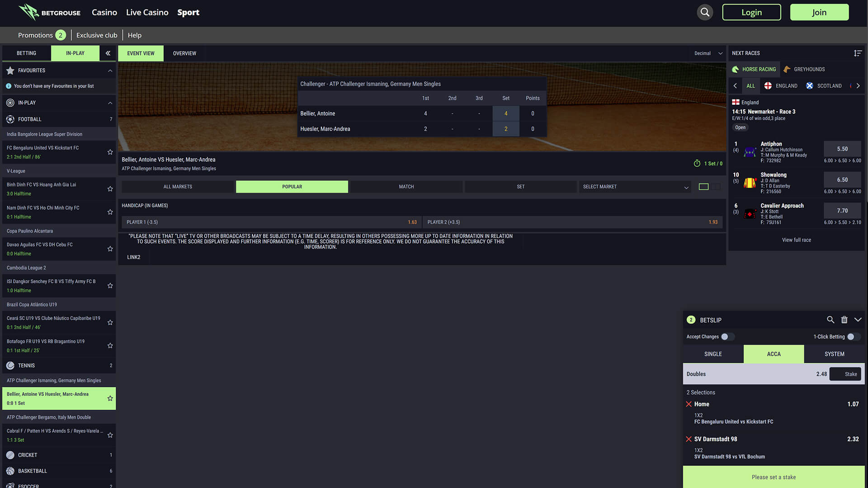The height and width of the screenshot is (488, 868).
Task: Toggle Accept Changes switch
Action: (x=727, y=337)
